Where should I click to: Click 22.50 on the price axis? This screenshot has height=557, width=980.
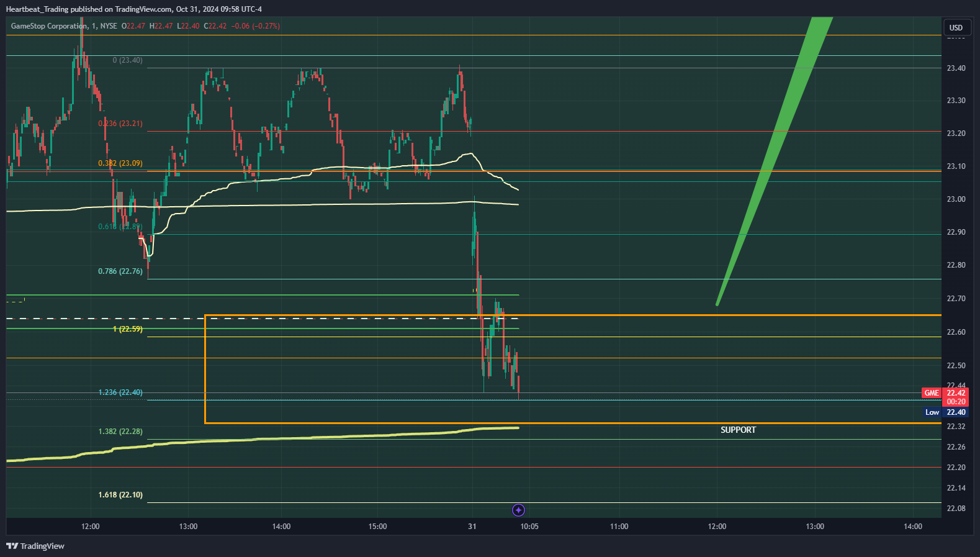tap(956, 366)
